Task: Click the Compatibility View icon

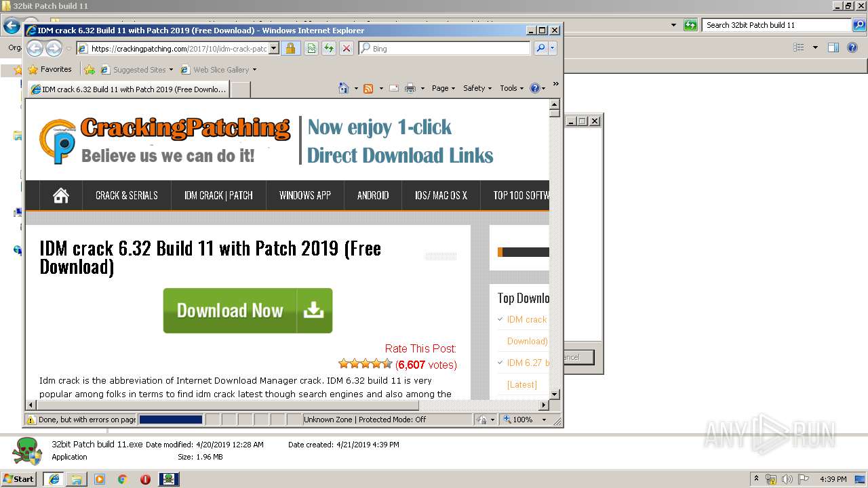Action: 311,48
